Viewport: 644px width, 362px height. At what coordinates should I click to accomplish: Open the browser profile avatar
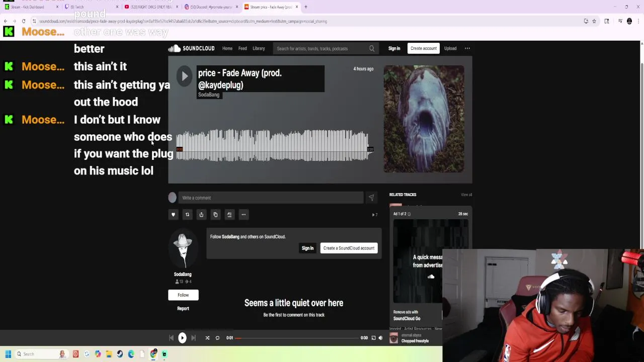pos(629,21)
